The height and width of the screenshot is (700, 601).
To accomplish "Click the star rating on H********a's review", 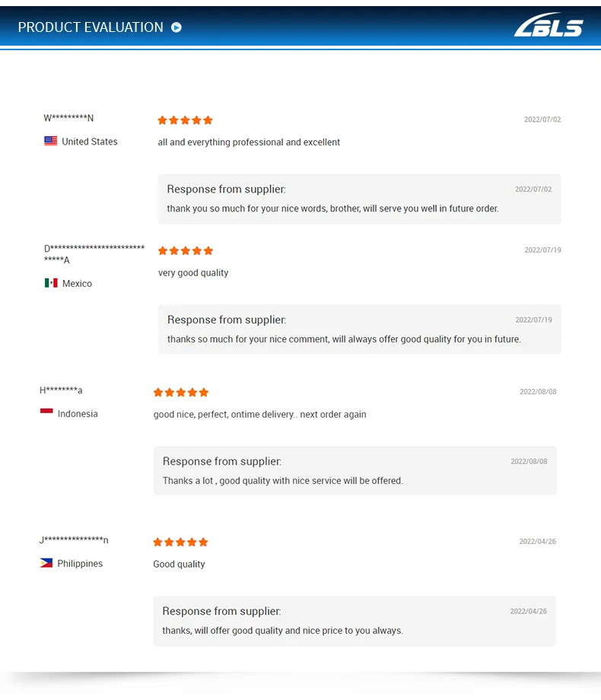I will tap(181, 393).
